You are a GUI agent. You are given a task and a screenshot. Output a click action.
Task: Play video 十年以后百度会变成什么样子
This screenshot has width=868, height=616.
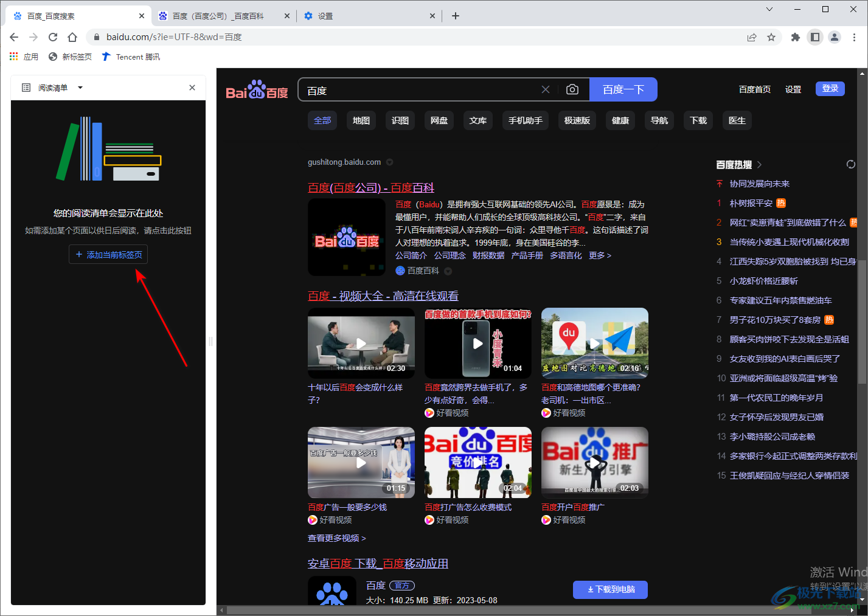click(361, 343)
